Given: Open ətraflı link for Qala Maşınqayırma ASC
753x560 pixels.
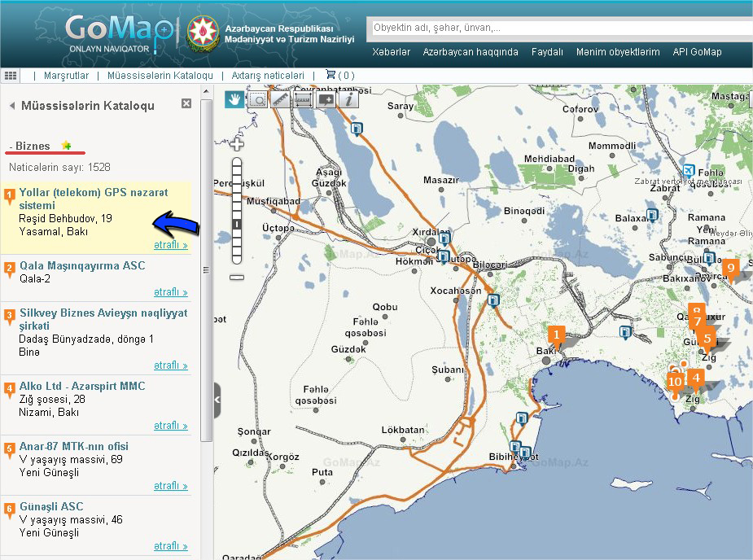Looking at the screenshot, I should coord(170,292).
